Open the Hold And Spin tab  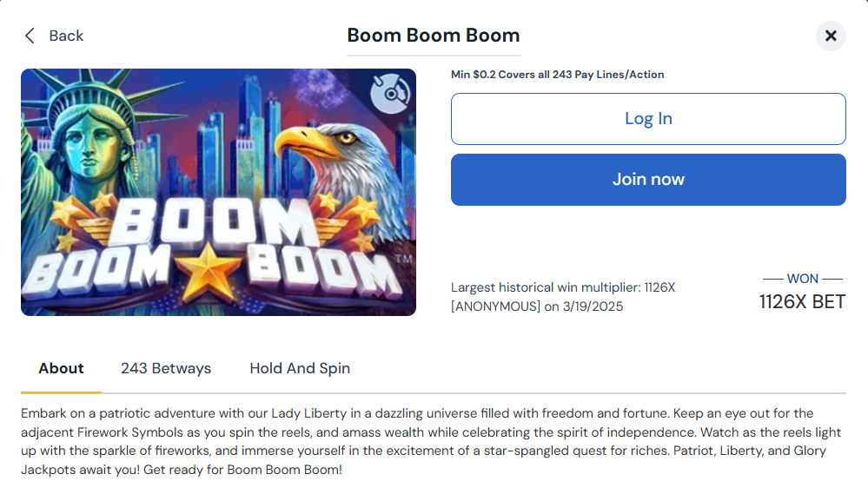tap(300, 368)
